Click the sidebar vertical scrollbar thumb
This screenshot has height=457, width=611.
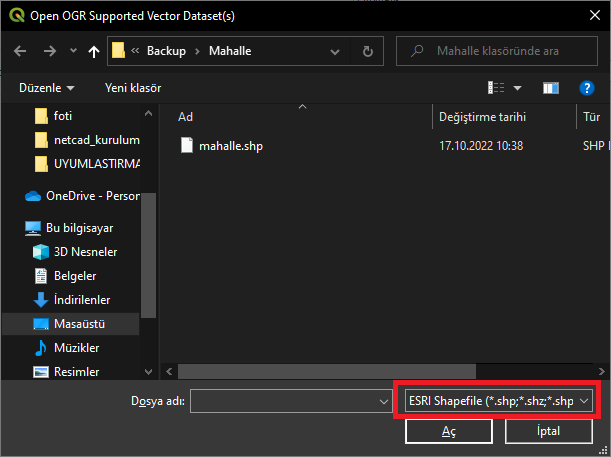pos(148,255)
